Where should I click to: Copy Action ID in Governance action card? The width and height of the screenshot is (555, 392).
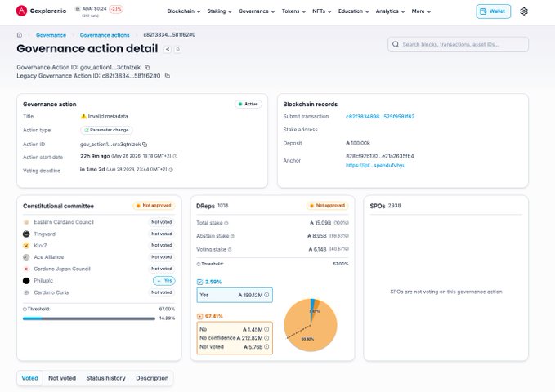click(x=145, y=145)
